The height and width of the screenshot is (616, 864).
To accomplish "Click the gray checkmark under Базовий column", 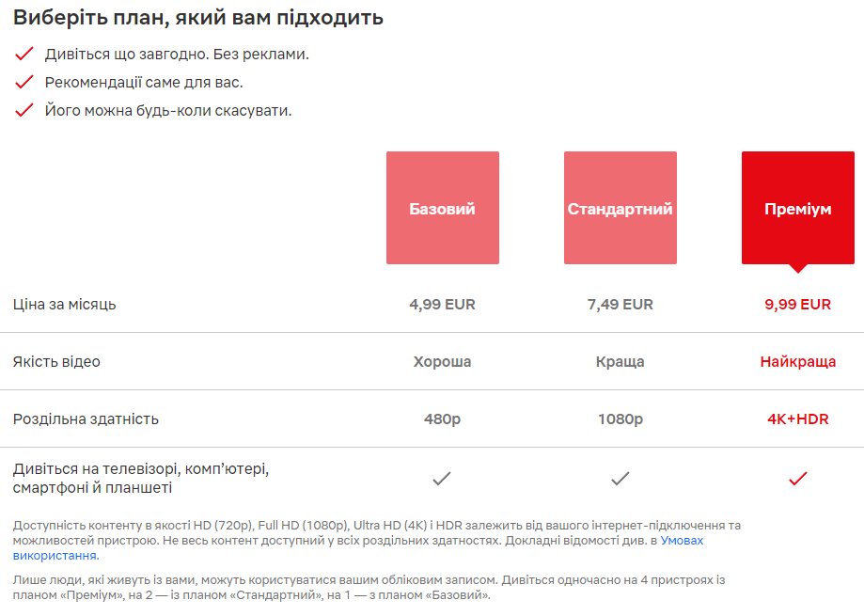I will pos(442,479).
